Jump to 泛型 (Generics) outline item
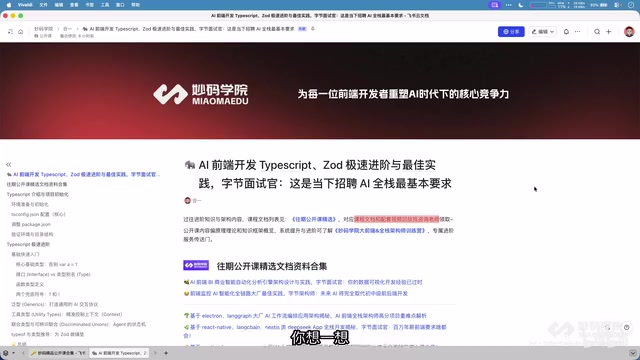This screenshot has height=360, width=640. point(55,304)
